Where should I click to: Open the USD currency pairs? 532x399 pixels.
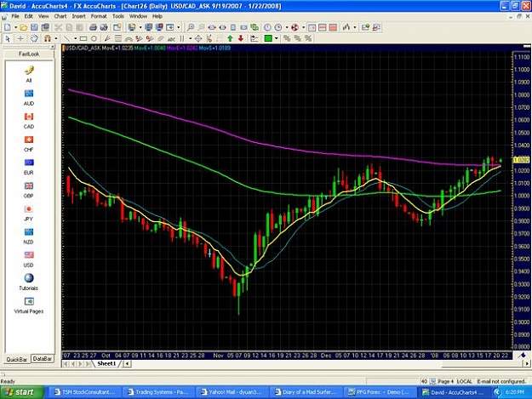29,259
